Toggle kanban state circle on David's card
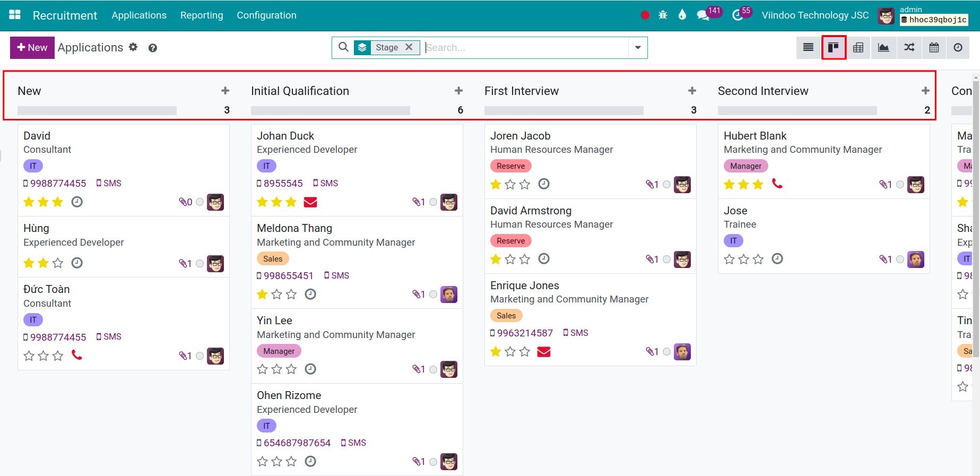 (x=200, y=202)
